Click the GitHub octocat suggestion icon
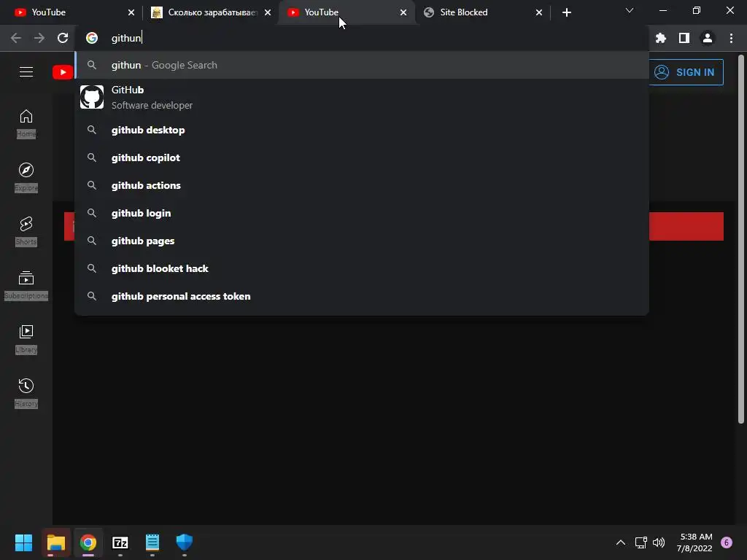747x560 pixels. [x=92, y=97]
